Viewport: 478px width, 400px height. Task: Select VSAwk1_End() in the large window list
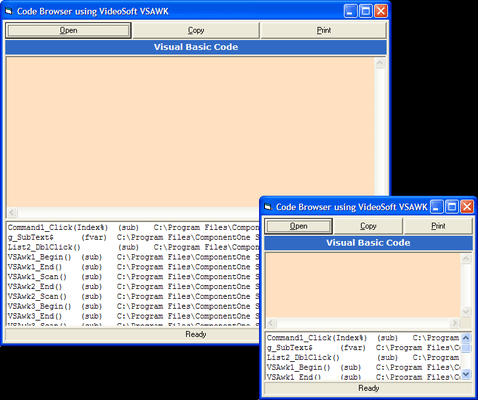(133, 267)
